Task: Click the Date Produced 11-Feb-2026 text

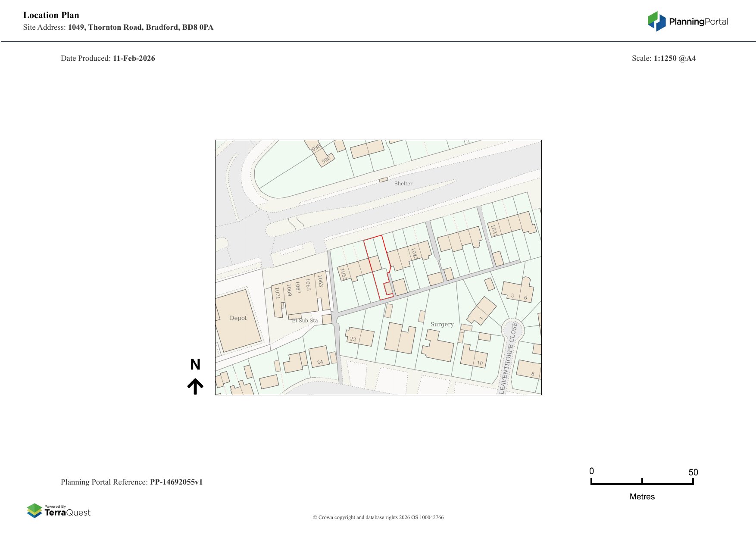Action: (x=108, y=58)
